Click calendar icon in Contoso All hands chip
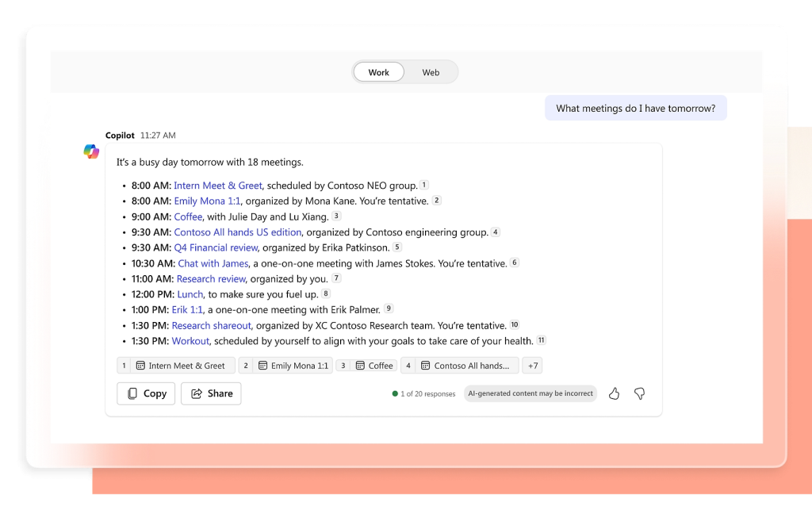812x521 pixels. point(426,366)
